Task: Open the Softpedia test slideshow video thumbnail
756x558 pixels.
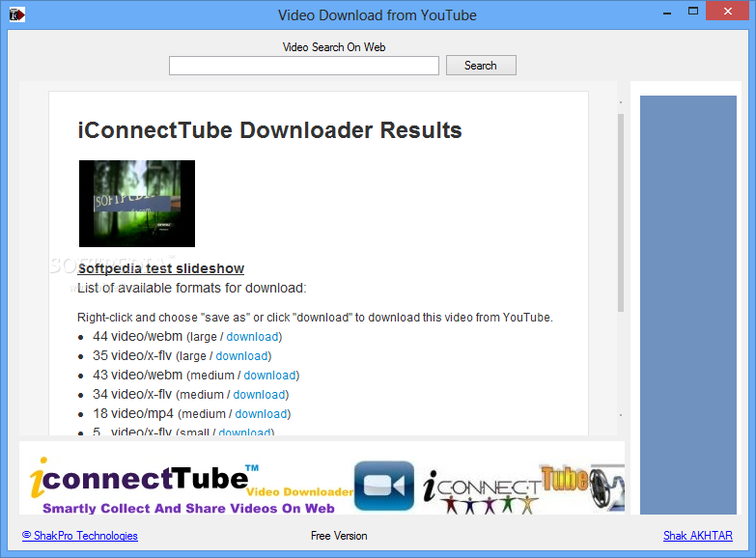Action: [x=137, y=204]
